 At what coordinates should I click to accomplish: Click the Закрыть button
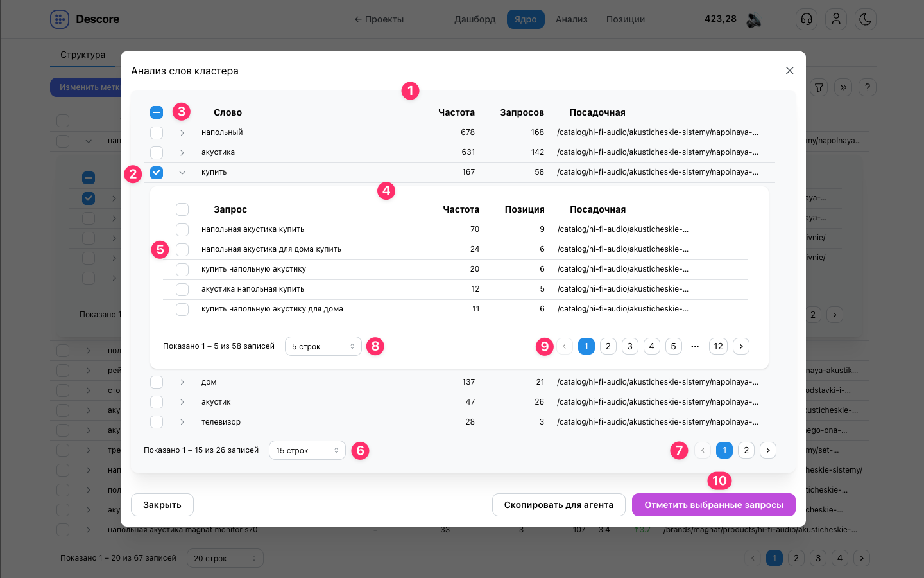(162, 505)
